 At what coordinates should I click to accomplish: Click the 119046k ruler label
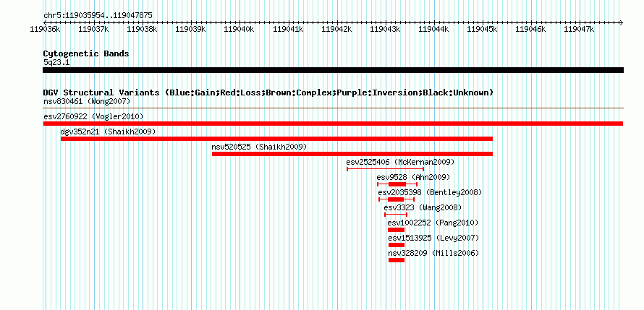pos(530,29)
